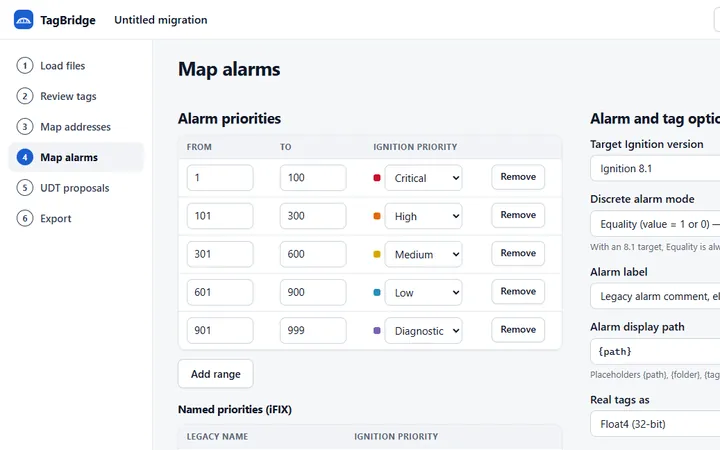Remove the 601 to 900 range

coord(518,291)
